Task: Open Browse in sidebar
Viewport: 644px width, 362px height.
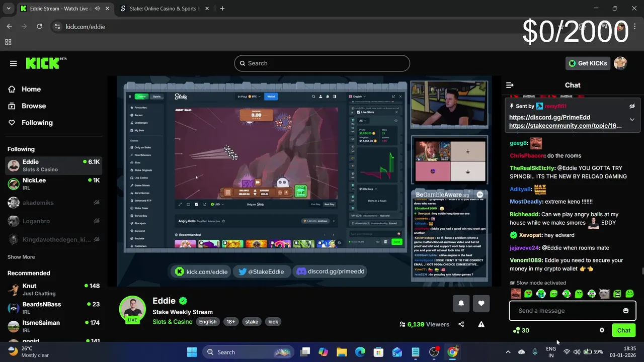Action: click(27, 106)
